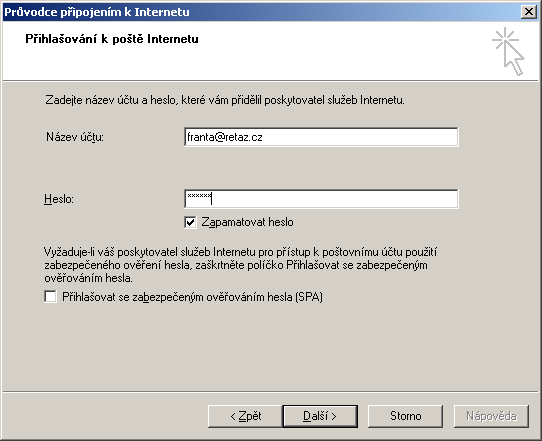Cancel the wizard using Storno
This screenshot has width=542, height=441.
(405, 416)
